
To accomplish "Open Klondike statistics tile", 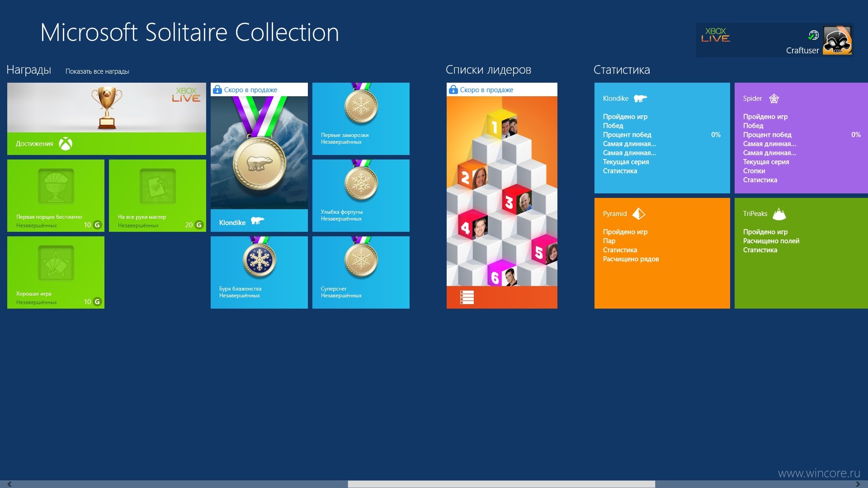I will [662, 138].
